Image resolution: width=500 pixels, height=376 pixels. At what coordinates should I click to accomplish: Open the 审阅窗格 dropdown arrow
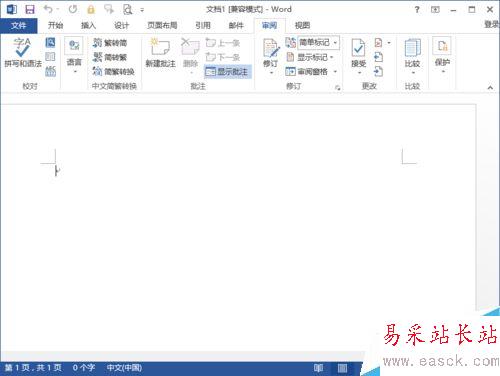pos(335,71)
